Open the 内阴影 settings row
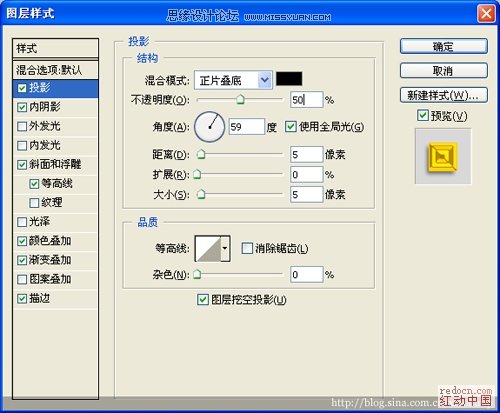The height and width of the screenshot is (413, 500). click(x=55, y=107)
